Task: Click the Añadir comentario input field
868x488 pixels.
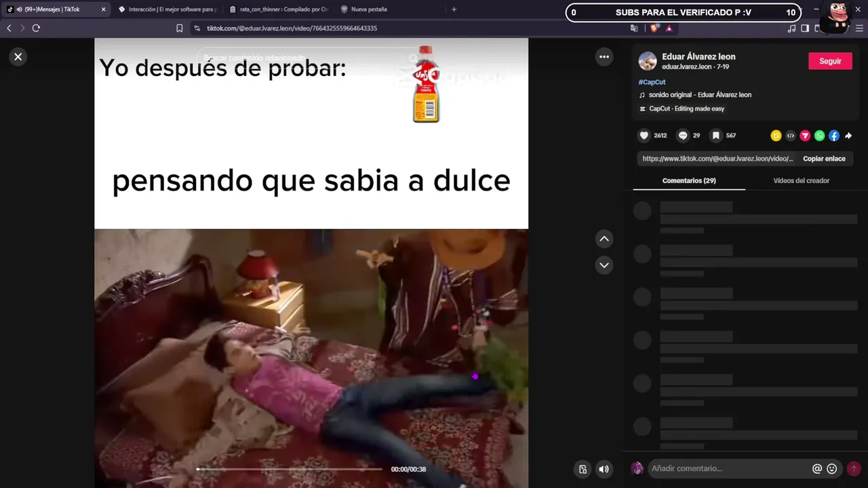Action: tap(729, 468)
